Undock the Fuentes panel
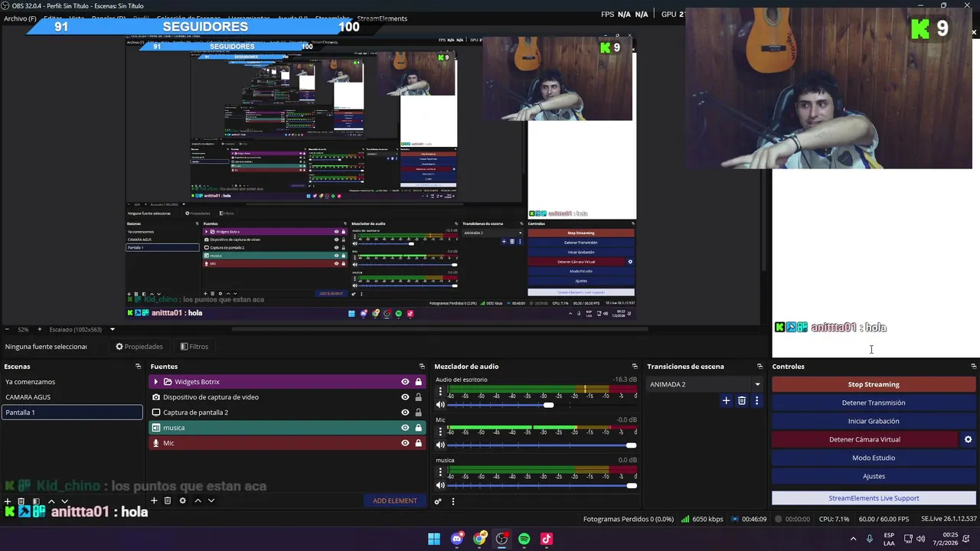 [x=421, y=367]
